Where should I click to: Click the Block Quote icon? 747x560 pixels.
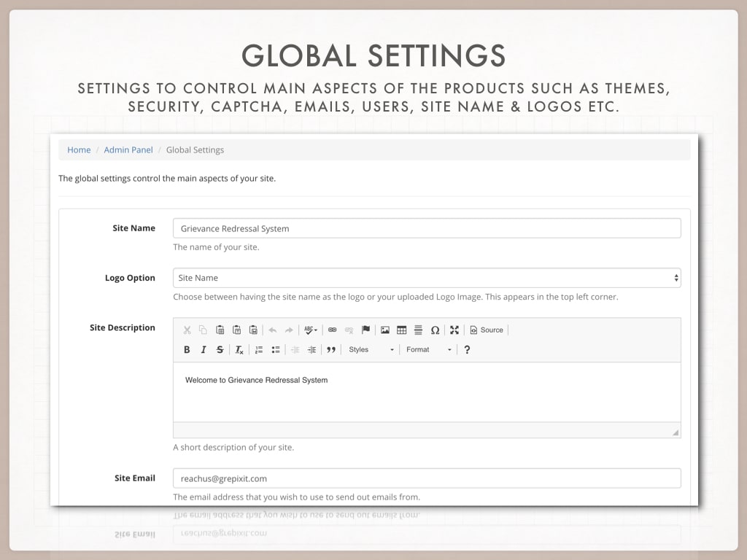(x=331, y=349)
